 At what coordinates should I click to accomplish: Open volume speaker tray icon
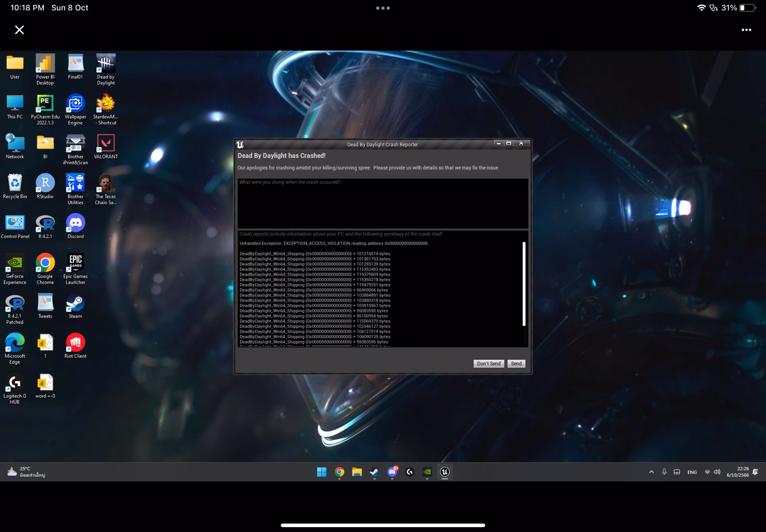pos(717,472)
